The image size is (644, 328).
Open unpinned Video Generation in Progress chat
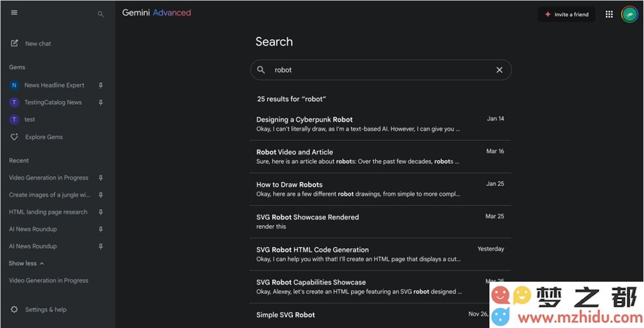(x=48, y=281)
